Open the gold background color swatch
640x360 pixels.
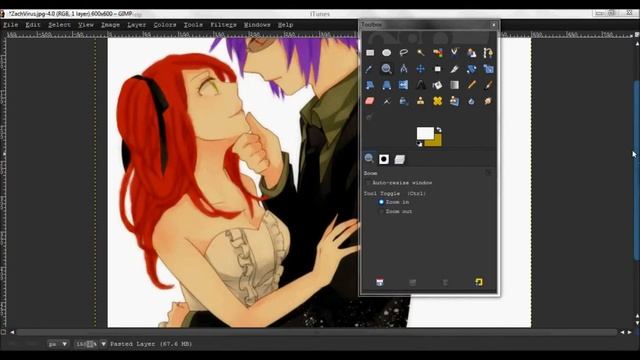coord(436,142)
